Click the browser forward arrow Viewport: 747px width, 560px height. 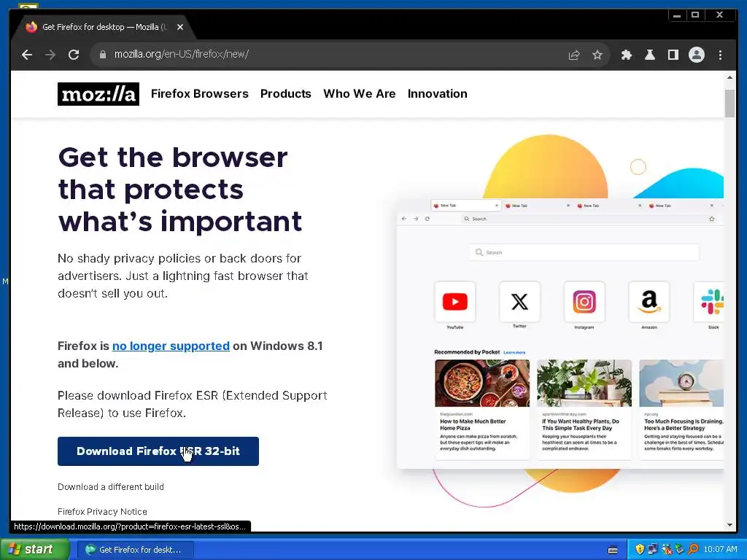click(x=50, y=55)
